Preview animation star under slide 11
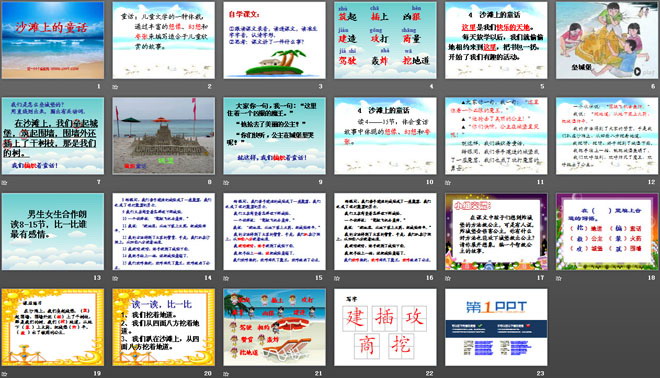This screenshot has height=378, width=660. (448, 182)
